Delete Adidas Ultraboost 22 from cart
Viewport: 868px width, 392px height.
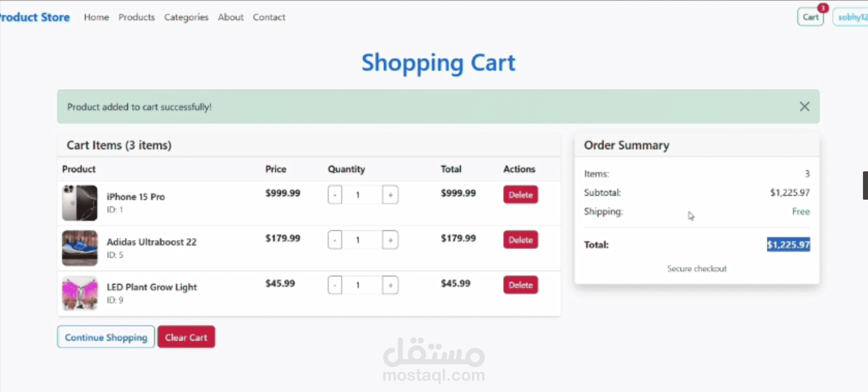click(x=521, y=240)
